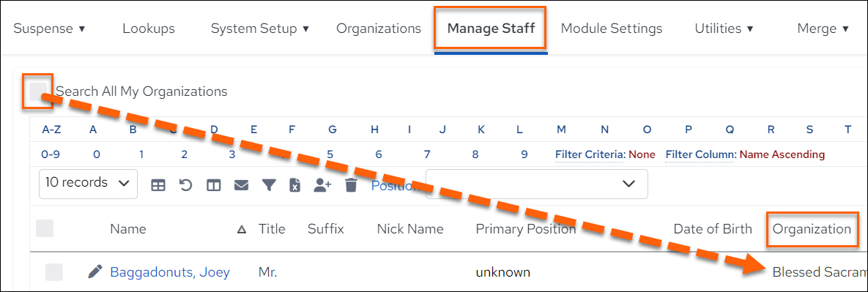
Task: Click the envelope email icon
Action: click(241, 186)
